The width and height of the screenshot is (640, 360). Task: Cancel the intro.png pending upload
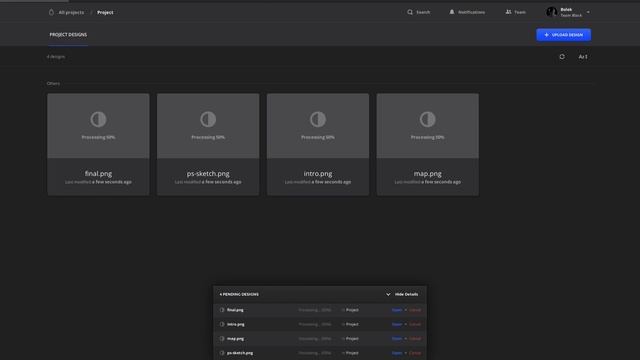click(415, 324)
